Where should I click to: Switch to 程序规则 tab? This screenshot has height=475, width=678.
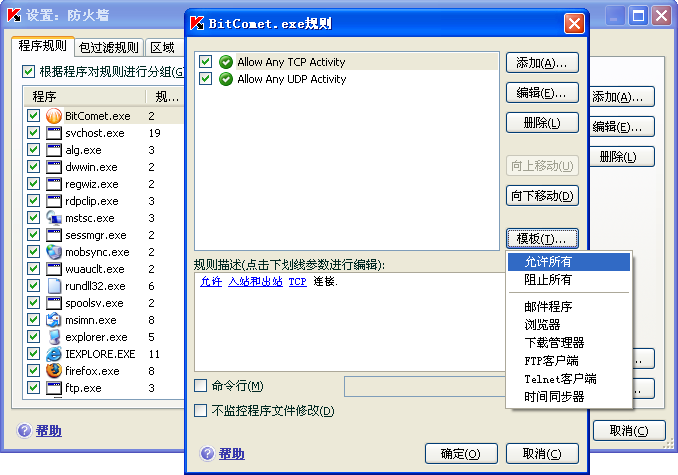43,46
